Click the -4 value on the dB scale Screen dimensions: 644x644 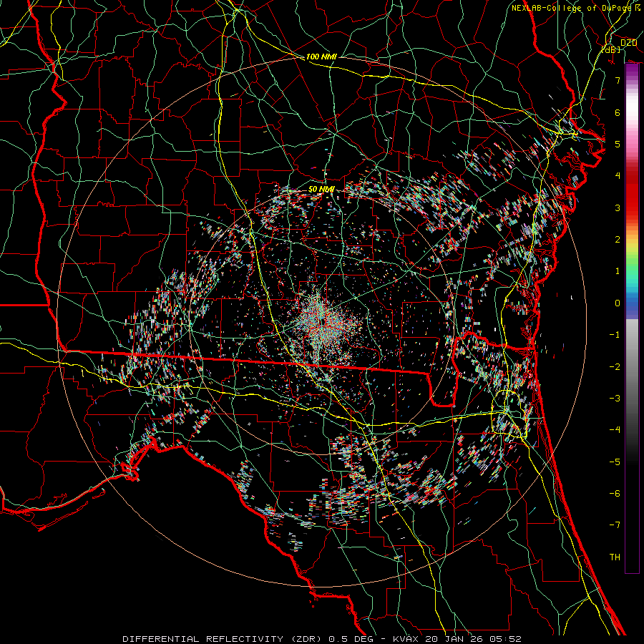pos(614,429)
